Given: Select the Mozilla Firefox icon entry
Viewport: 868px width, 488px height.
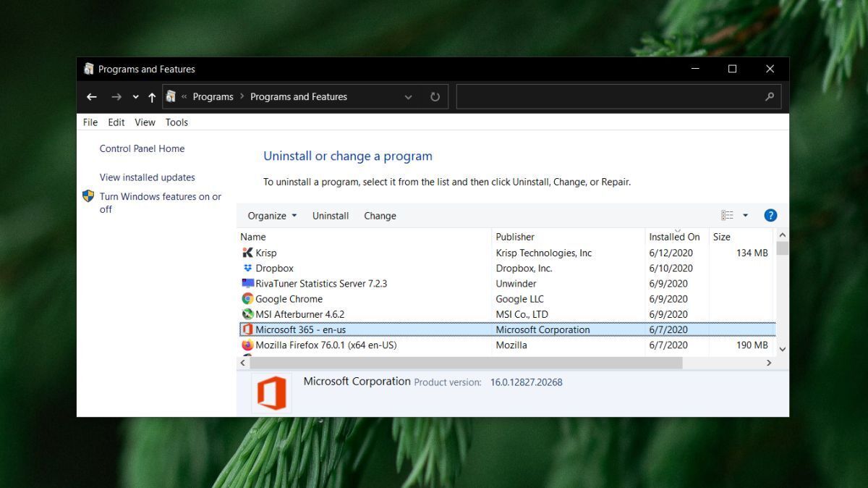Looking at the screenshot, I should tap(247, 345).
